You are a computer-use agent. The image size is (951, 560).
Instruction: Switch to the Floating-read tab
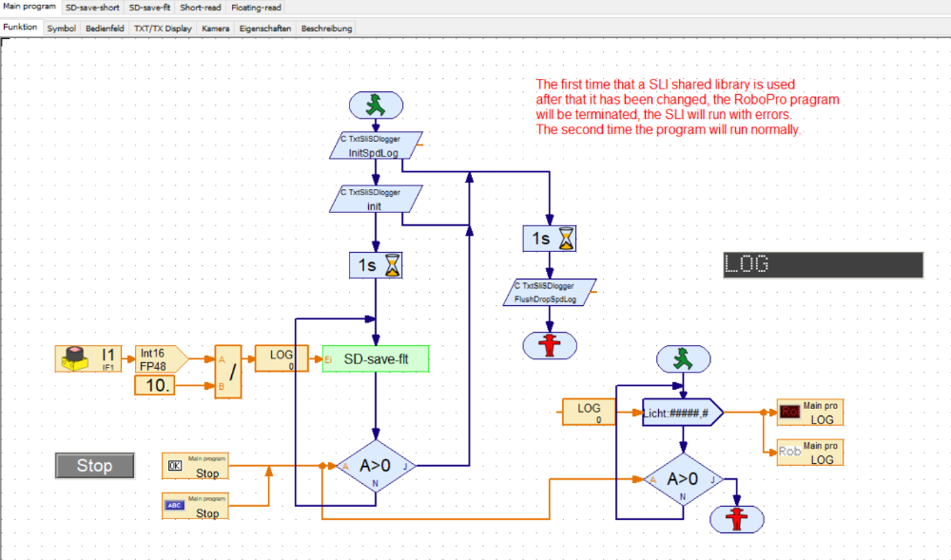point(257,7)
